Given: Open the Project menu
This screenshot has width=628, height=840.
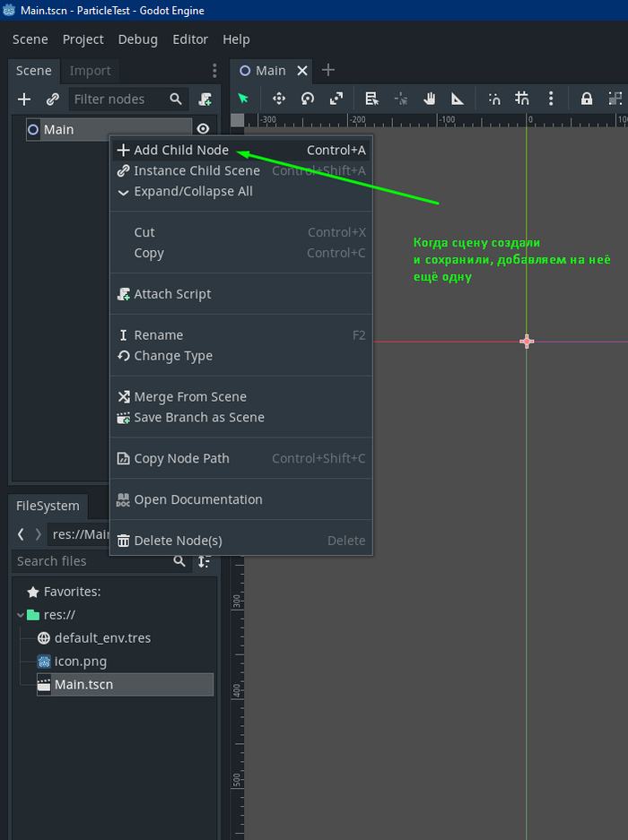Looking at the screenshot, I should [83, 39].
